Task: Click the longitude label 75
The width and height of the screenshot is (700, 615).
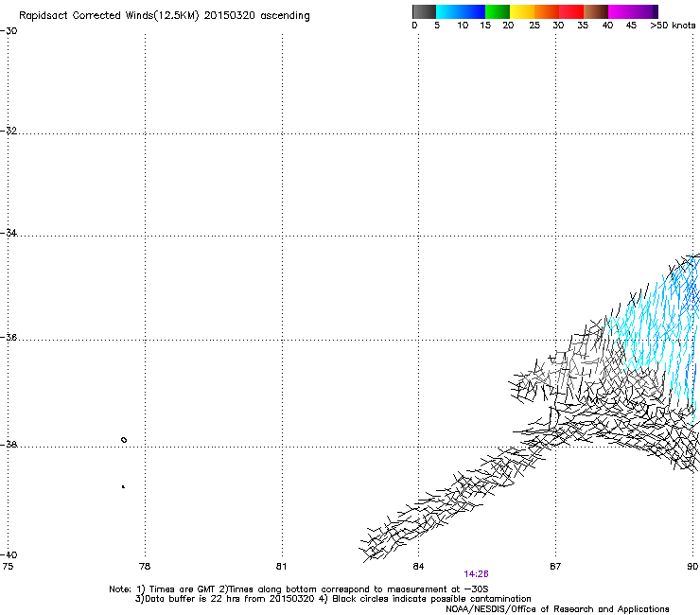Action: click(8, 567)
